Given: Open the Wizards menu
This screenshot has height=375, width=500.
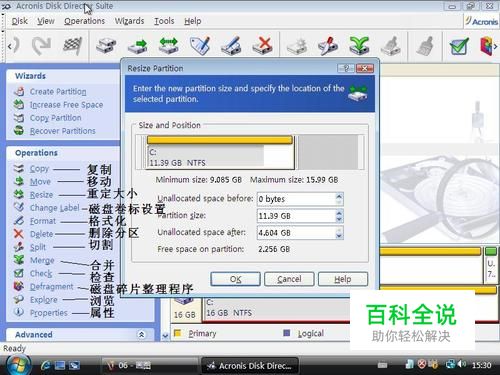Looking at the screenshot, I should (x=129, y=21).
